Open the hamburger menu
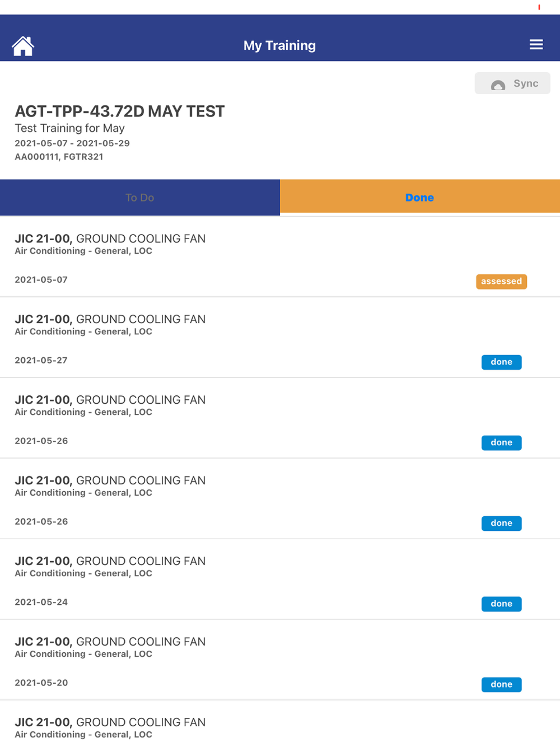 click(536, 45)
